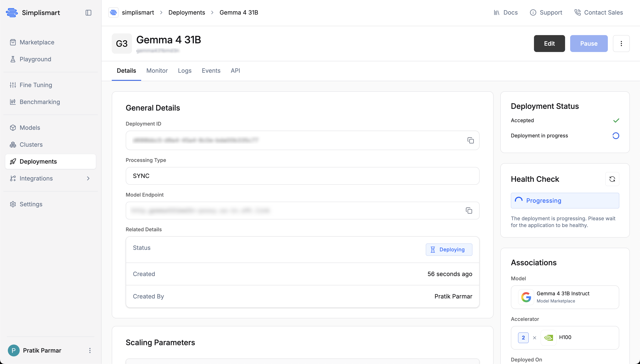Click the Benchmarking chart icon
This screenshot has width=640, height=364.
[13, 102]
